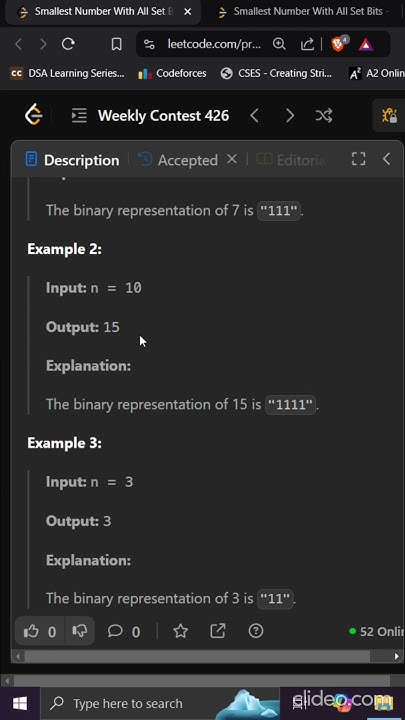Click the debugger premium lock icon
The height and width of the screenshot is (720, 405).
390,116
